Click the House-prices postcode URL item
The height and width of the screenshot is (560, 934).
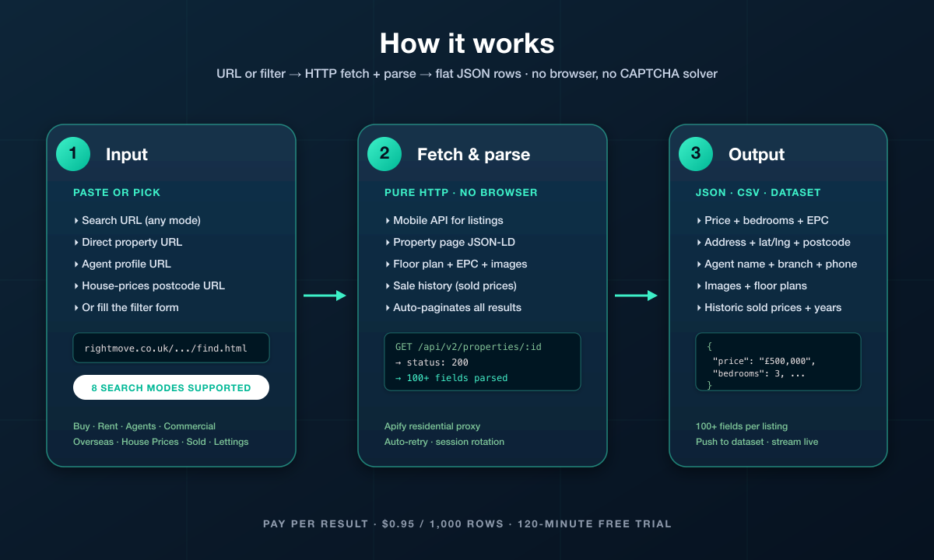pyautogui.click(x=149, y=285)
